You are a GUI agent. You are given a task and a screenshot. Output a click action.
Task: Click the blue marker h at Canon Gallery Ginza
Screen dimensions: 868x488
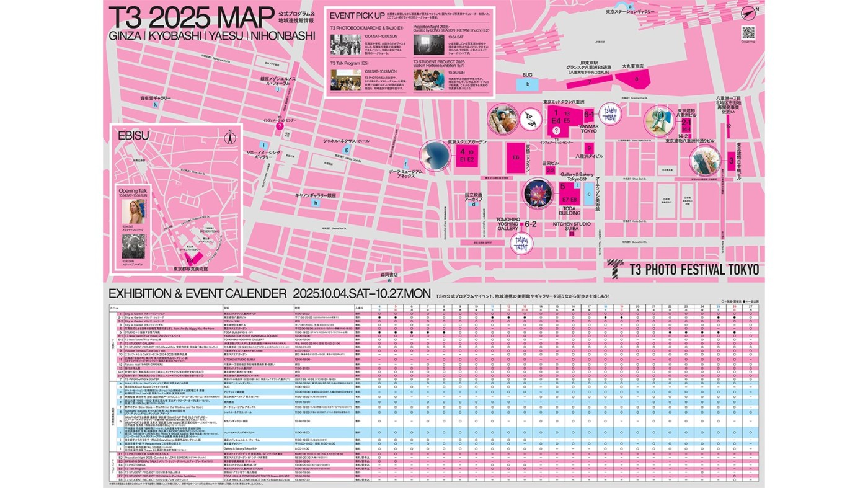(x=316, y=203)
